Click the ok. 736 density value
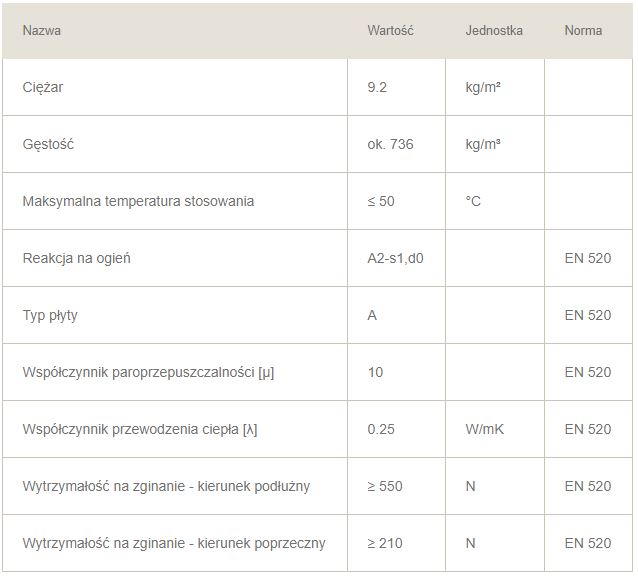The width and height of the screenshot is (638, 577). (x=390, y=144)
